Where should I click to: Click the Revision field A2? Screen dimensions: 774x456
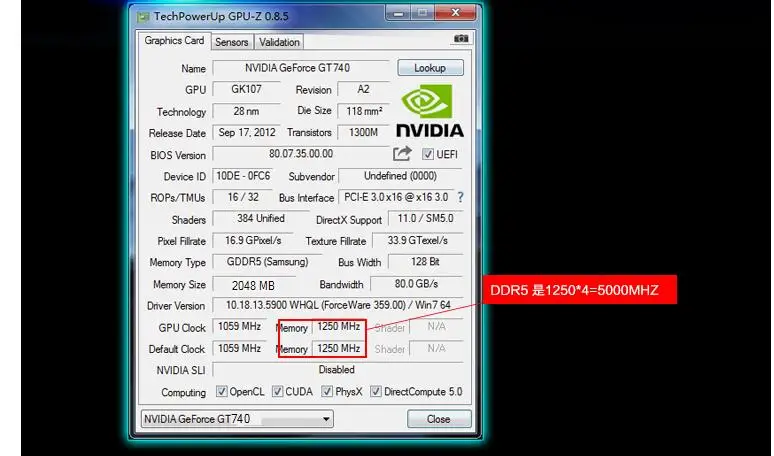pyautogui.click(x=363, y=89)
